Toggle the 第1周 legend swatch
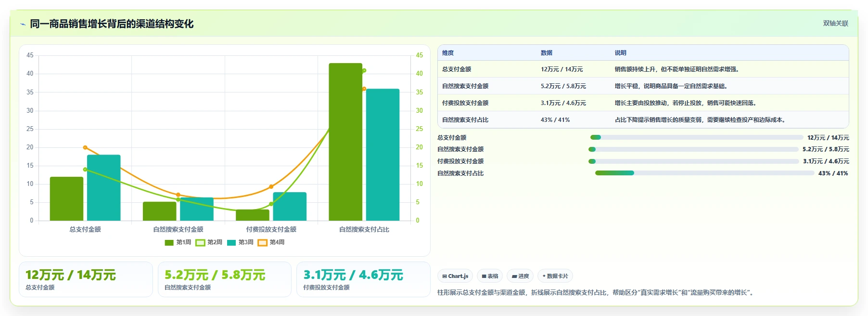The image size is (868, 316). pos(169,242)
